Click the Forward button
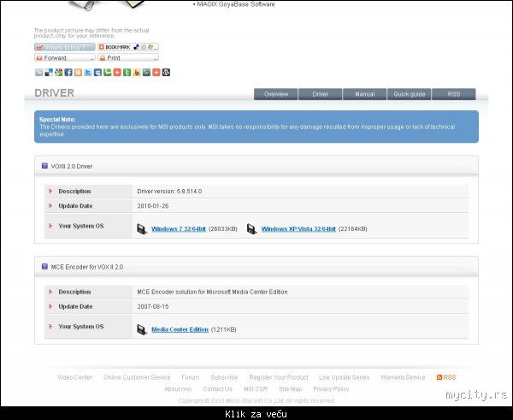This screenshot has width=513, height=420. click(65, 57)
